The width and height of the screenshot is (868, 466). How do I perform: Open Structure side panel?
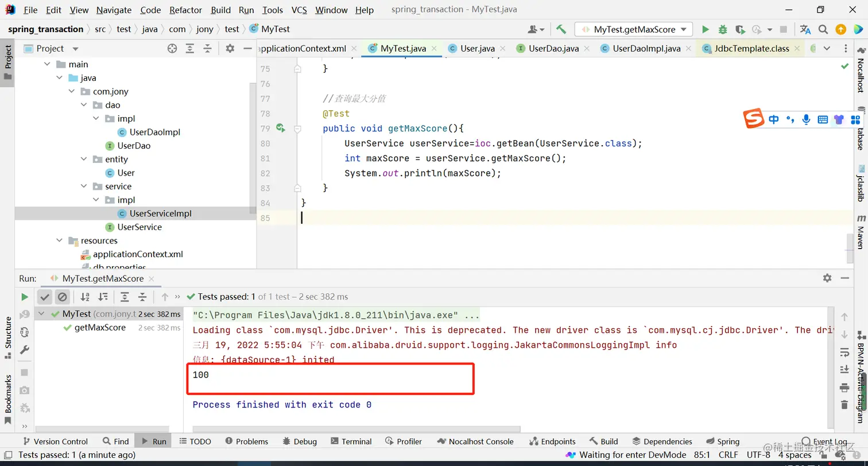(x=8, y=337)
